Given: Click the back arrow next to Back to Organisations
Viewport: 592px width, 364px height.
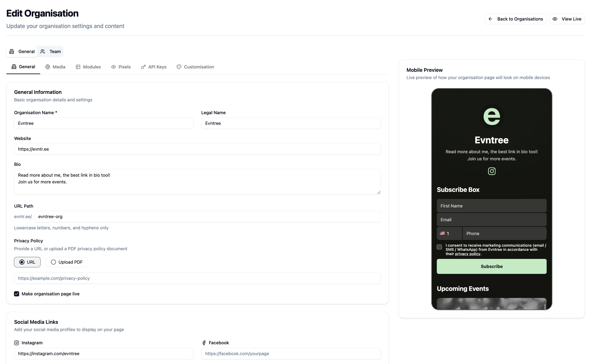Looking at the screenshot, I should coord(490,19).
